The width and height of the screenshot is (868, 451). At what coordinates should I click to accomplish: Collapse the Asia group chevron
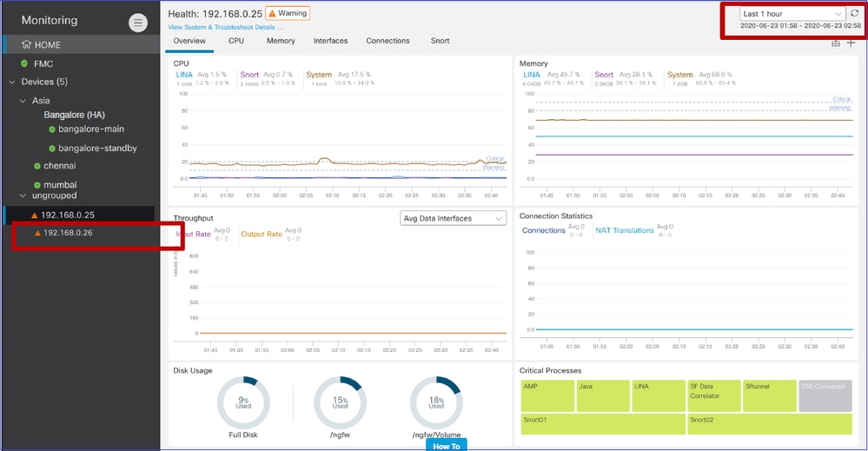[23, 101]
